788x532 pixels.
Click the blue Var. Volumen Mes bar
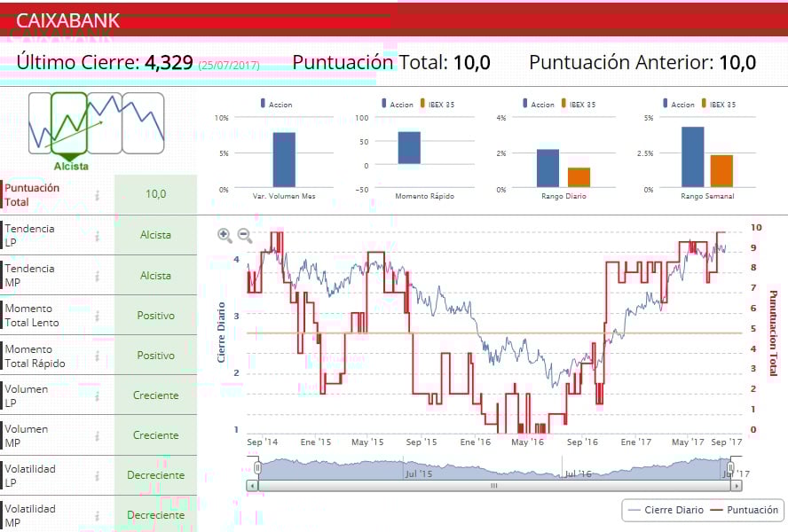284,160
